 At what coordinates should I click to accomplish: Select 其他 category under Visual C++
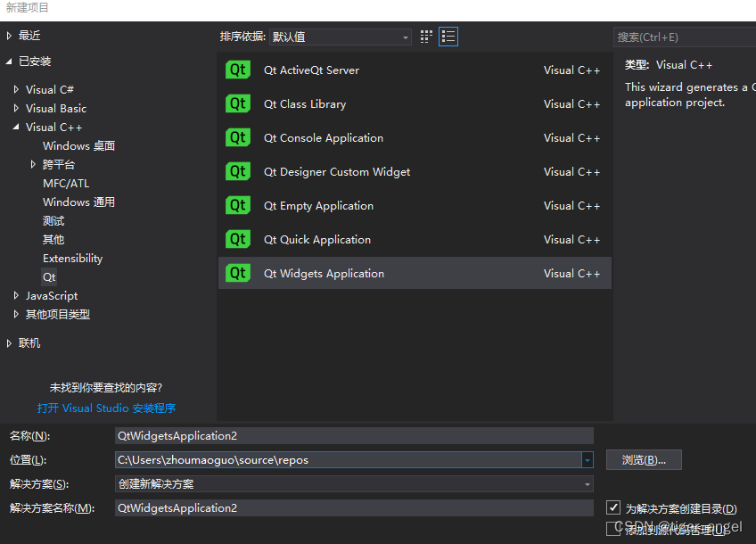(x=53, y=240)
